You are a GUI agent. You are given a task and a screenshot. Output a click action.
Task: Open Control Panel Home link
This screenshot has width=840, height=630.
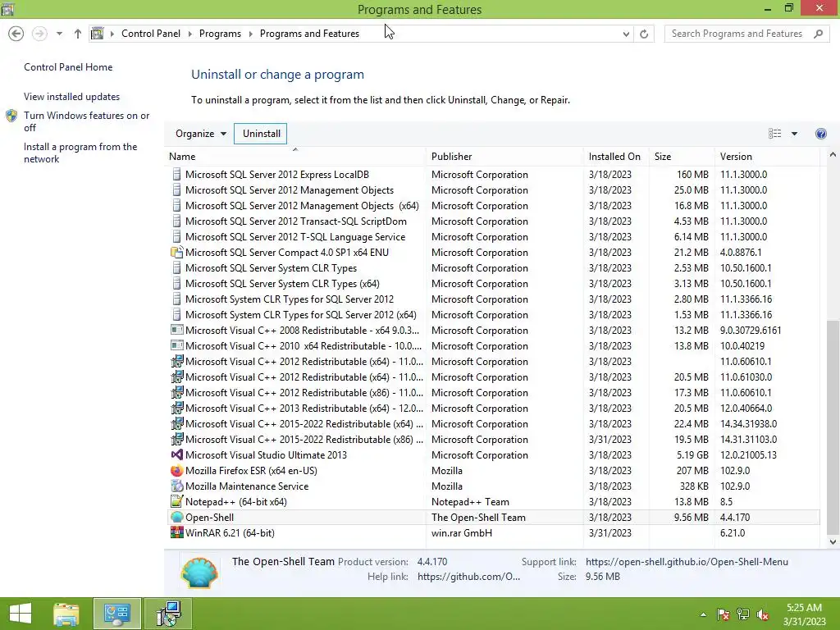tap(68, 67)
